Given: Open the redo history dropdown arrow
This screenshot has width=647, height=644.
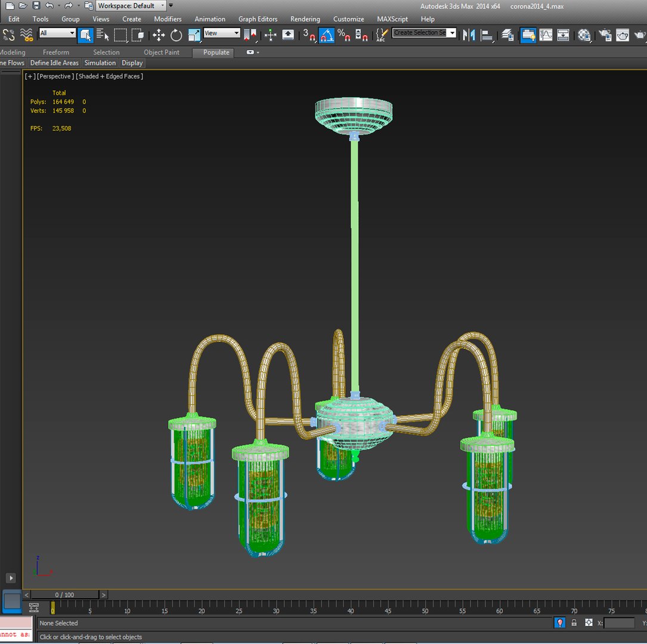Looking at the screenshot, I should (x=78, y=6).
